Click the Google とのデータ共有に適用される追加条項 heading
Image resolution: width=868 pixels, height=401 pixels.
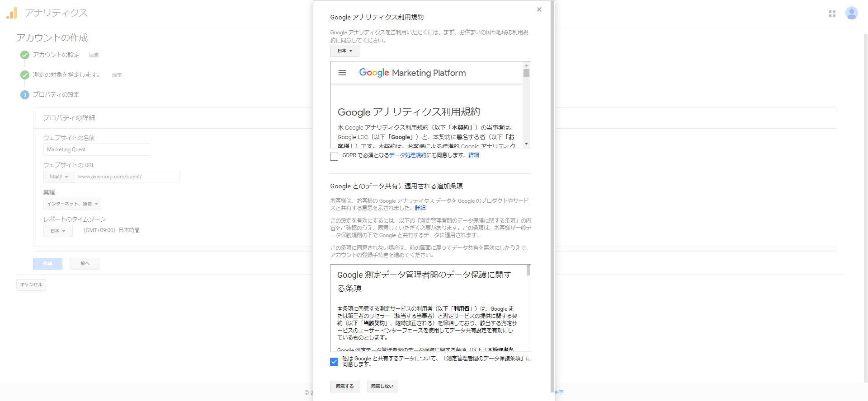click(396, 186)
